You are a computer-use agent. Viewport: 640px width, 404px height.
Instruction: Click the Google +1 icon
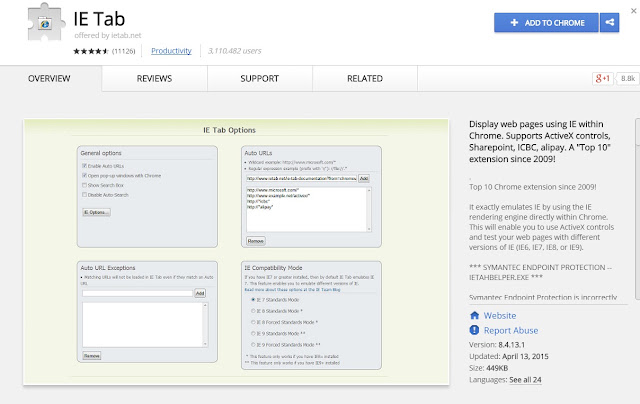pos(602,78)
